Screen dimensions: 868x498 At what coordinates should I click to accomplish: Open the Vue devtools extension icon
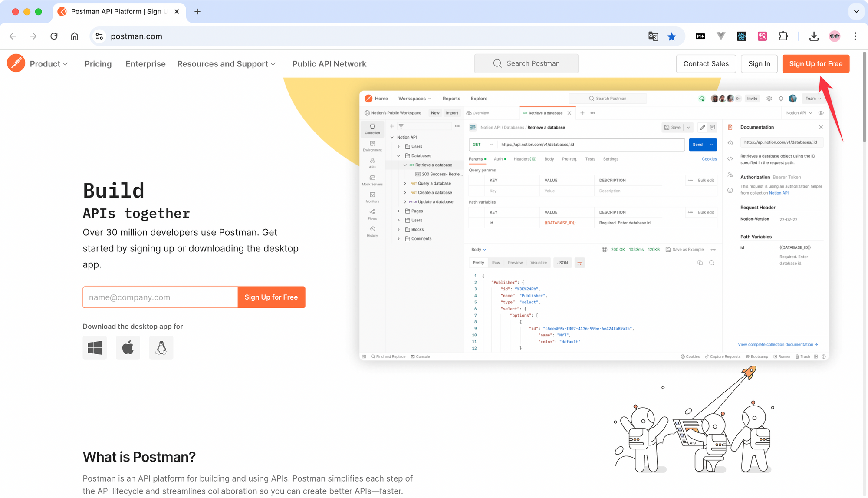coord(721,36)
